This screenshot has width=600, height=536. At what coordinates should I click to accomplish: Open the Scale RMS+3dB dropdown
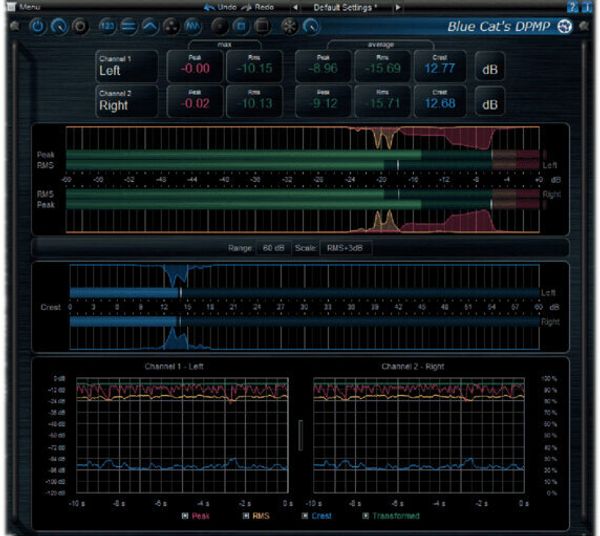pos(344,248)
